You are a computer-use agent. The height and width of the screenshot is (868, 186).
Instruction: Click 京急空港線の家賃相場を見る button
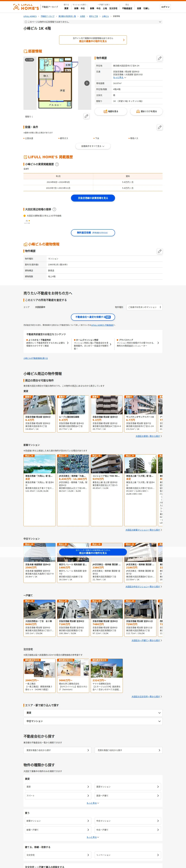point(93,198)
